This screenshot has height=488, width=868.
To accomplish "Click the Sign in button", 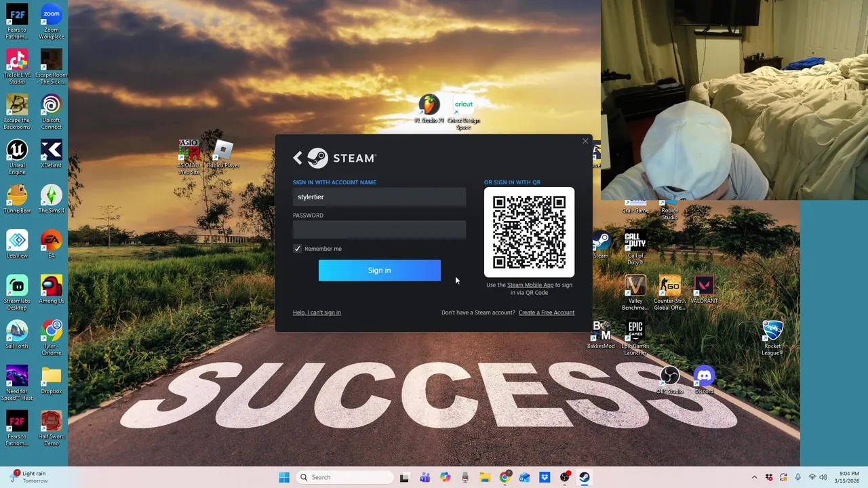I will (379, 270).
